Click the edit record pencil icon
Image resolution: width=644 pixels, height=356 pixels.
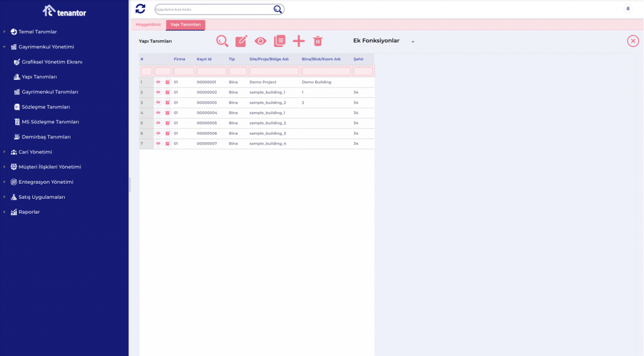(241, 41)
